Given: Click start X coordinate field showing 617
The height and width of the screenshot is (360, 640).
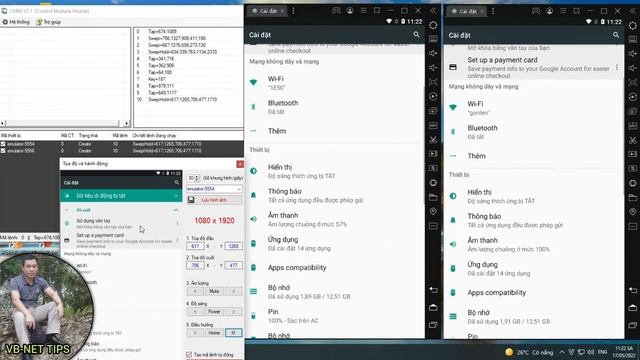Looking at the screenshot, I should [x=195, y=246].
